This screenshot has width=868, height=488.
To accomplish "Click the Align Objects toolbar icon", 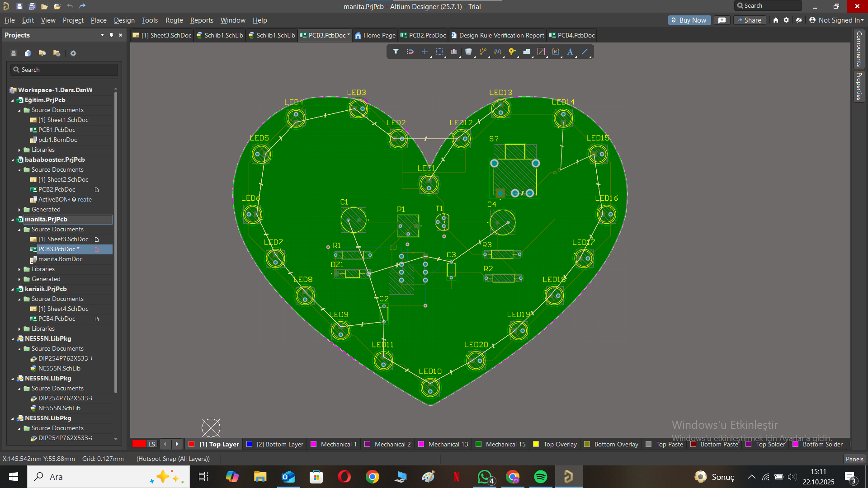I will pyautogui.click(x=453, y=52).
